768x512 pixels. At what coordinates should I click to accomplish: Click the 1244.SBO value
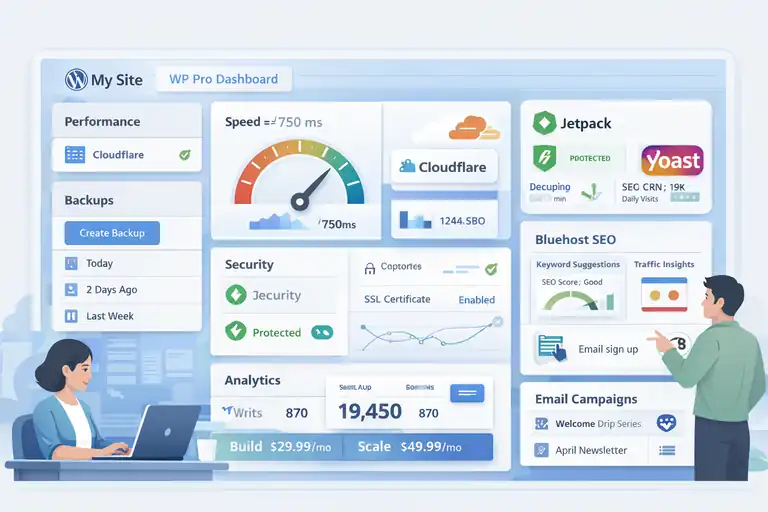tap(462, 221)
